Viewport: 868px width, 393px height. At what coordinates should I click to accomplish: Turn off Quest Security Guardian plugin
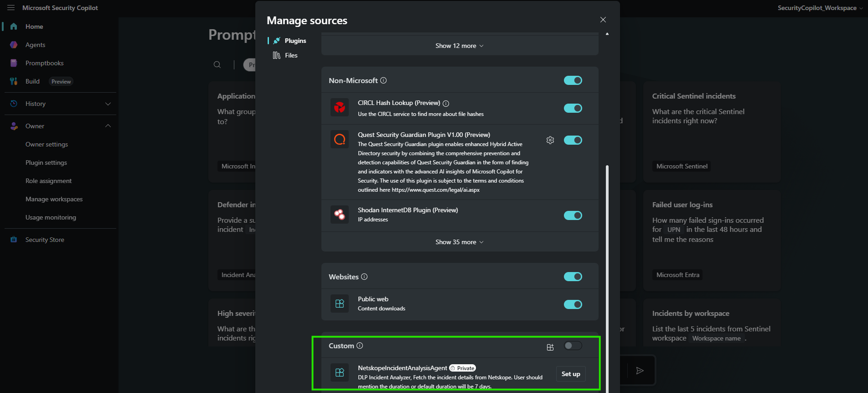[573, 140]
